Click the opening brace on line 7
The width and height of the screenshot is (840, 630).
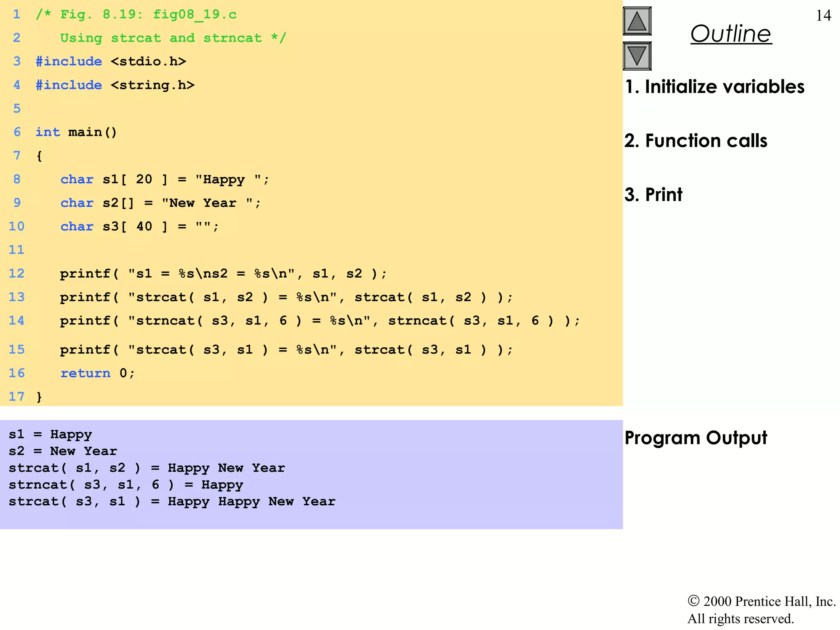pyautogui.click(x=39, y=156)
